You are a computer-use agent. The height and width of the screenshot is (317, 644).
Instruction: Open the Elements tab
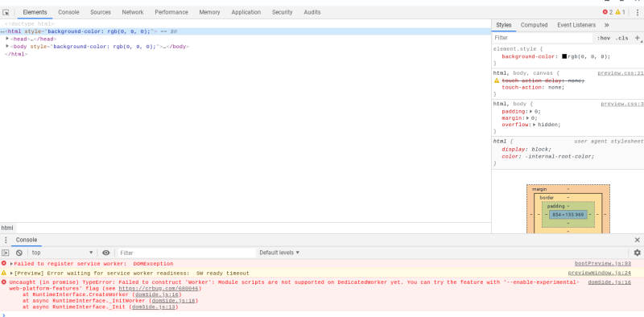(35, 12)
